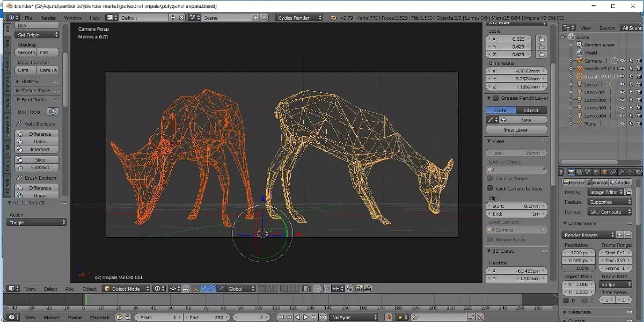This screenshot has width=644, height=322.
Task: Open the Cycles Render engine dropdown
Action: pyautogui.click(x=299, y=18)
